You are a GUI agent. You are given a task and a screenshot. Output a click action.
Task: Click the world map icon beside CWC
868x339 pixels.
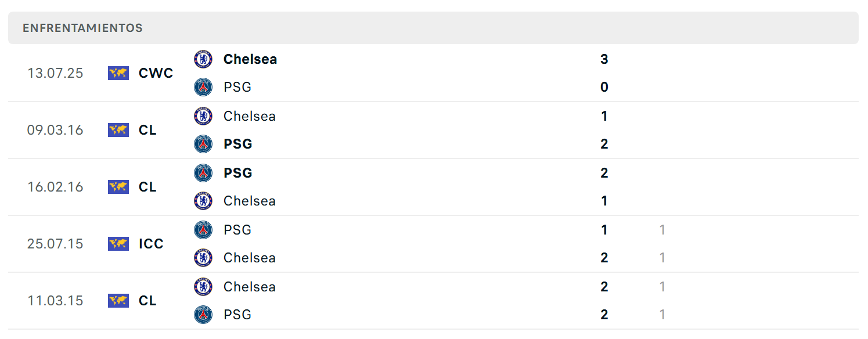(x=118, y=73)
